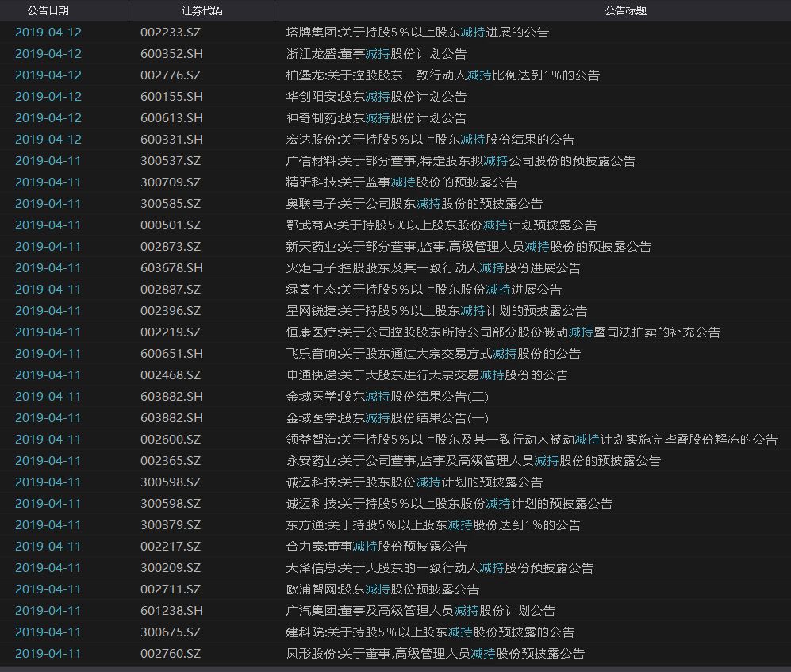
Task: Open the 塔牌集团 减持进展 announcement
Action: click(x=417, y=33)
